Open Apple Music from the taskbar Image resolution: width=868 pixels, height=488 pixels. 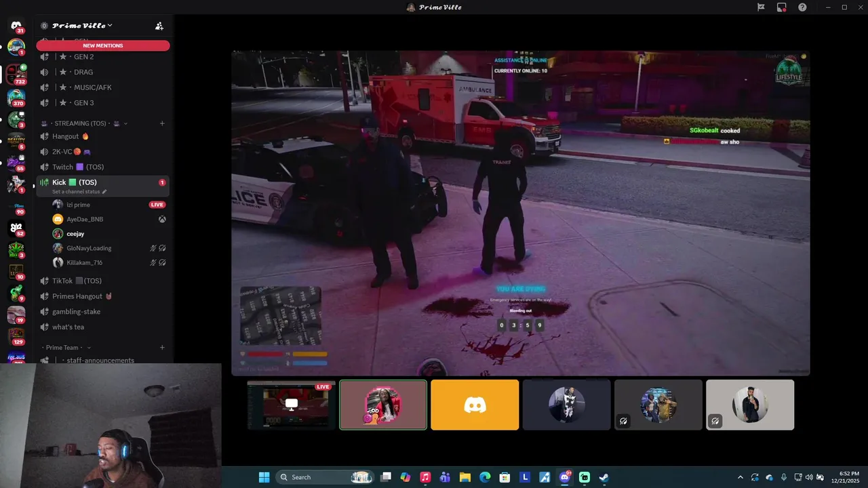click(425, 477)
